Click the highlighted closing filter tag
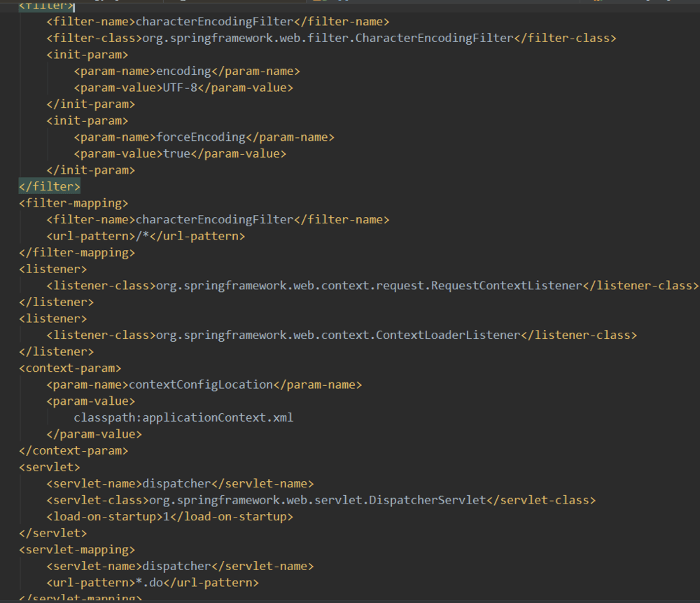Viewport: 700px width, 603px height. pyautogui.click(x=50, y=186)
